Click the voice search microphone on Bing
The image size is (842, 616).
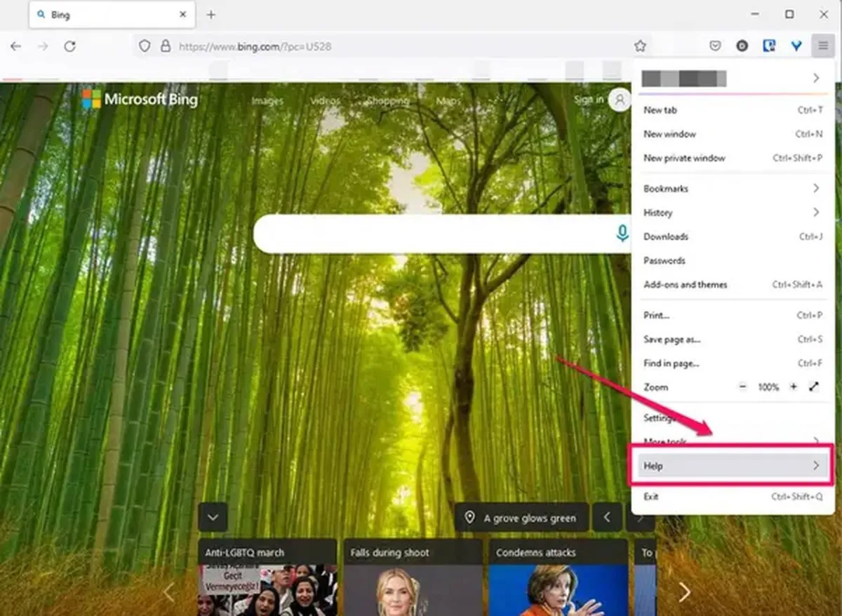622,234
